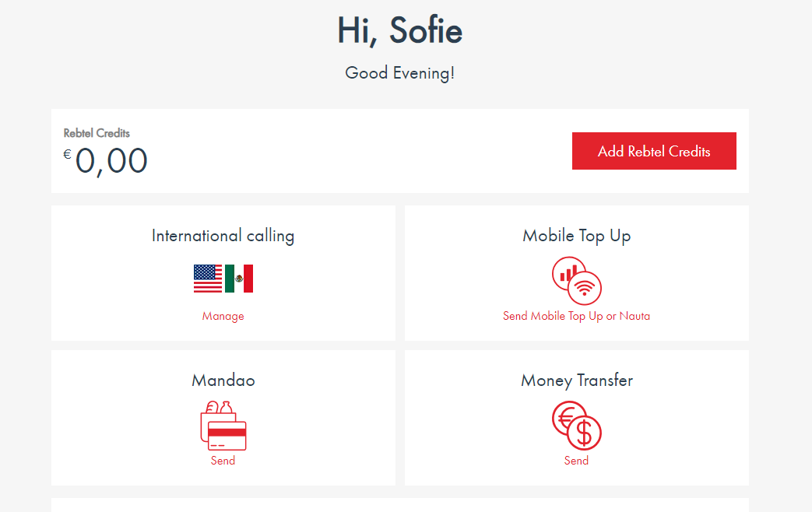Image resolution: width=812 pixels, height=512 pixels.
Task: Click the Send link under Mandao
Action: click(x=223, y=461)
